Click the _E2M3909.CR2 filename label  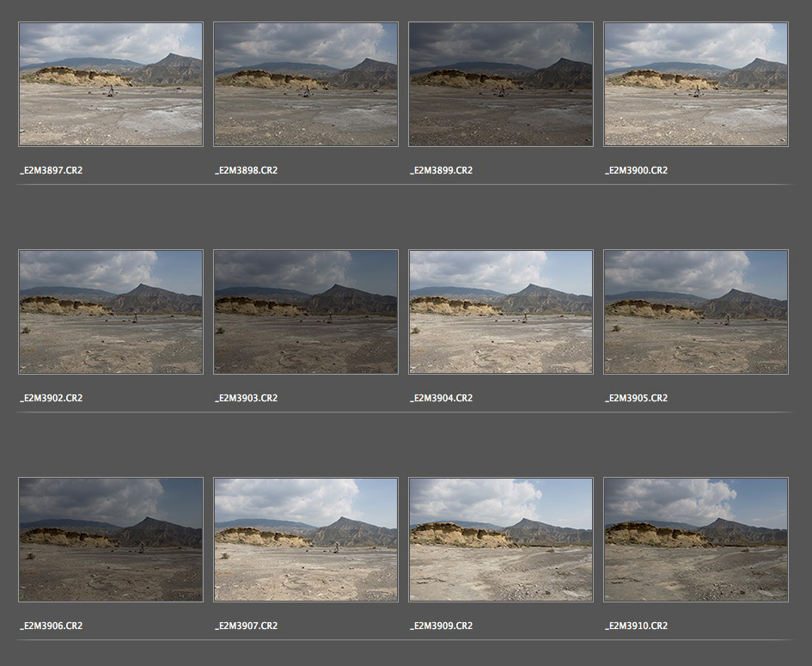point(442,626)
